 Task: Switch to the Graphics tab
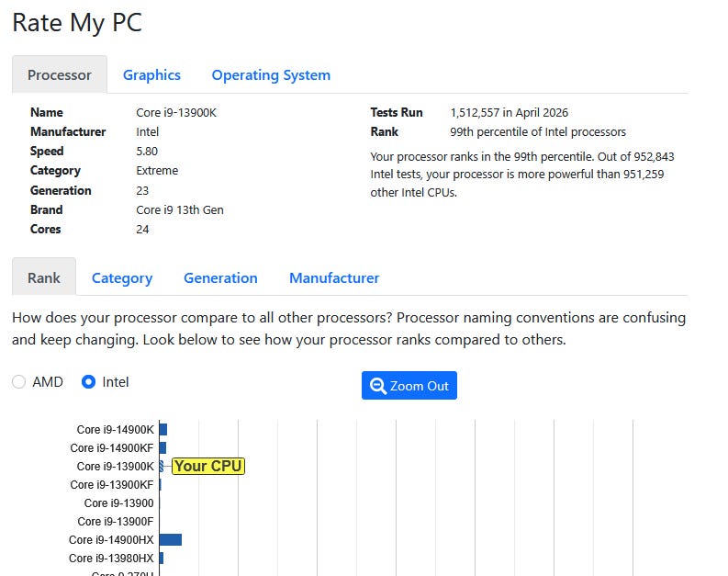click(151, 74)
